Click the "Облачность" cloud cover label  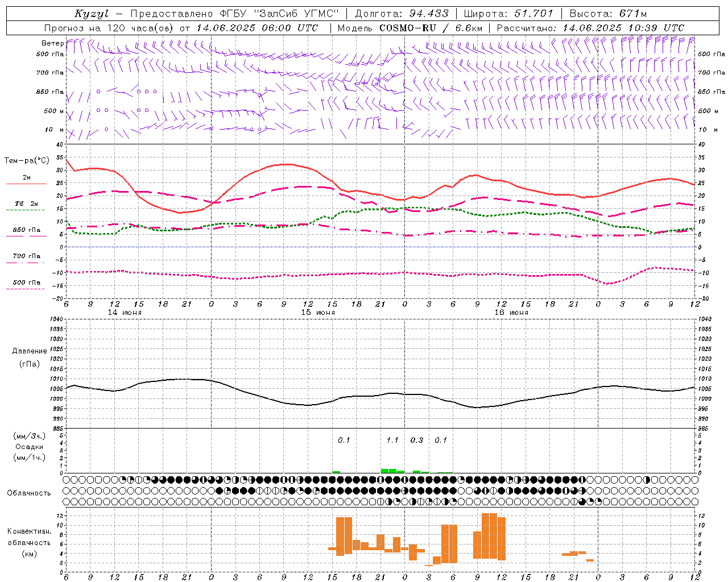tap(29, 493)
